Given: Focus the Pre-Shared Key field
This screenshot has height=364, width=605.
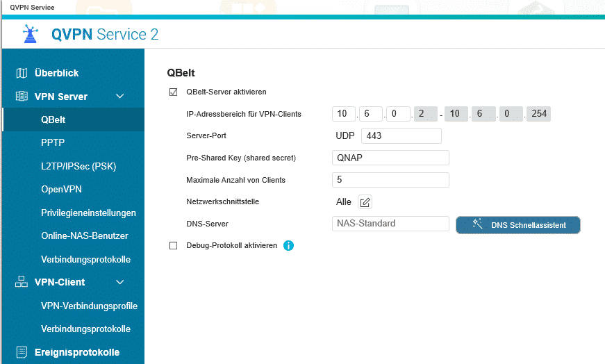Looking at the screenshot, I should (390, 158).
